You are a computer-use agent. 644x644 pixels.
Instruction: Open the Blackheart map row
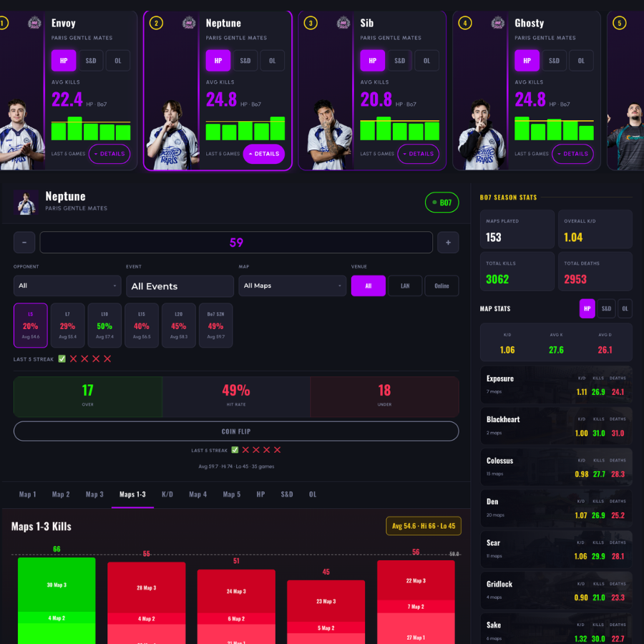click(x=556, y=426)
